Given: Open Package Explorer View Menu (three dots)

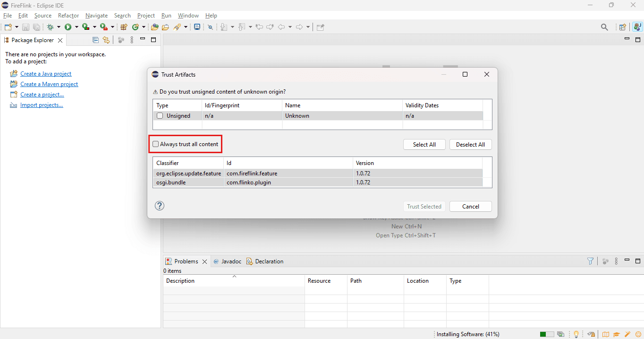Looking at the screenshot, I should click(x=132, y=40).
